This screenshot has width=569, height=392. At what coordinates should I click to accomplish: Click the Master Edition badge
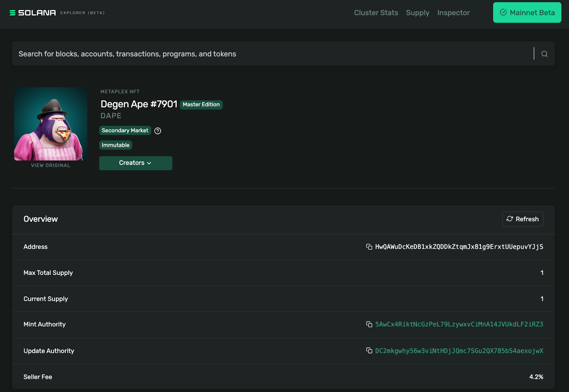[201, 105]
